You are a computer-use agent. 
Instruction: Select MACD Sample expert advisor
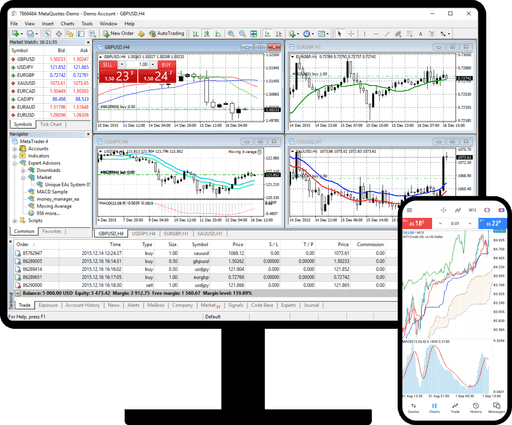52,192
